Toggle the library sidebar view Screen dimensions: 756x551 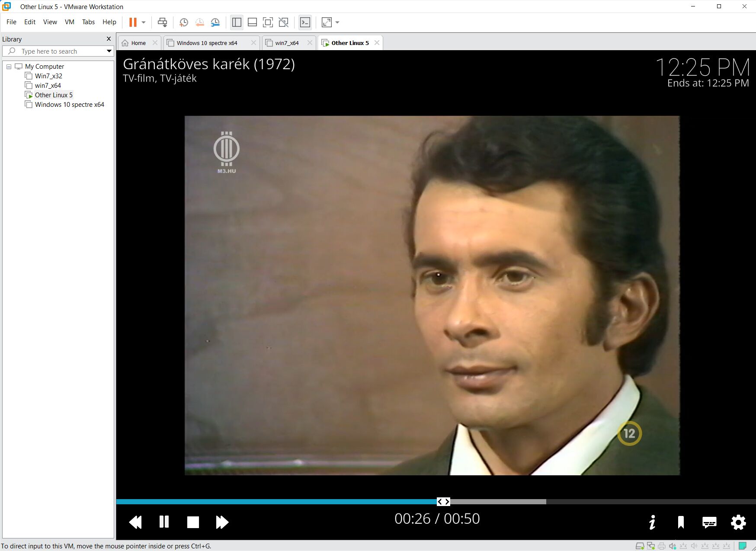tap(237, 22)
